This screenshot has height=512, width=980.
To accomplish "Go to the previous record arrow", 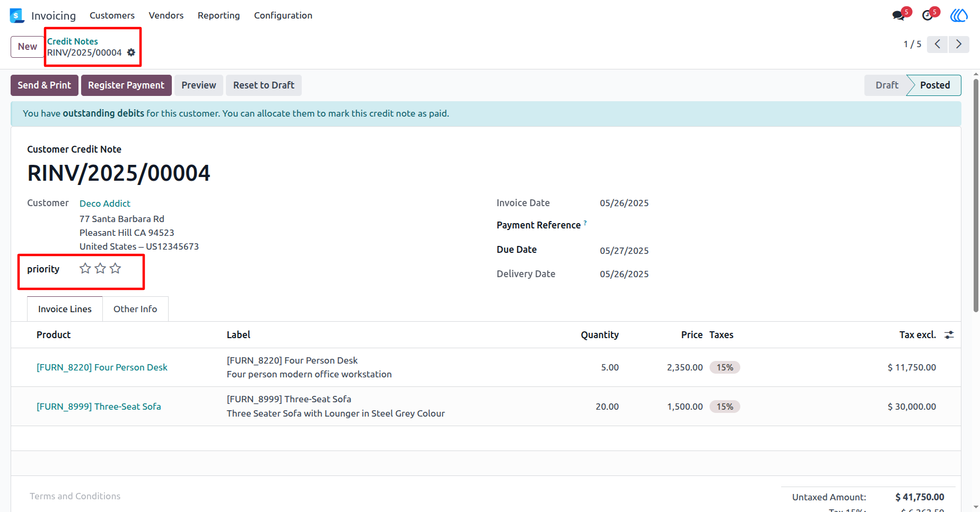I will pos(938,44).
